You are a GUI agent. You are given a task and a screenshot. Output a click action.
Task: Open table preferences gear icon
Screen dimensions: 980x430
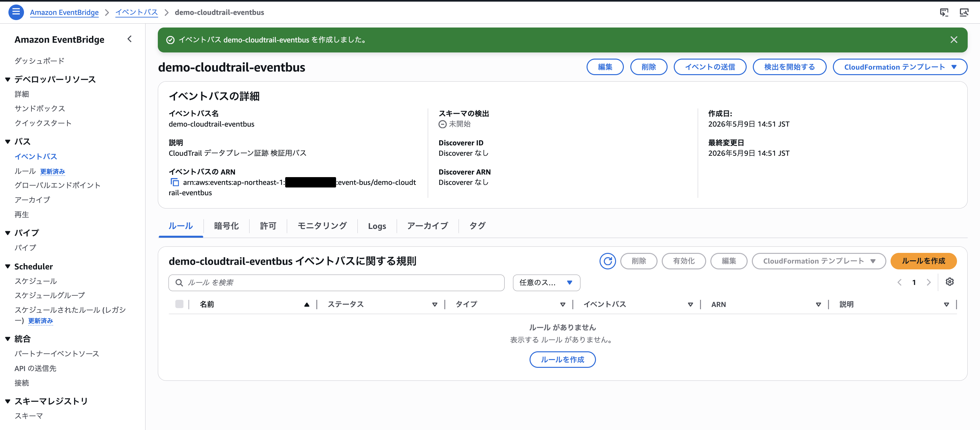pos(950,282)
